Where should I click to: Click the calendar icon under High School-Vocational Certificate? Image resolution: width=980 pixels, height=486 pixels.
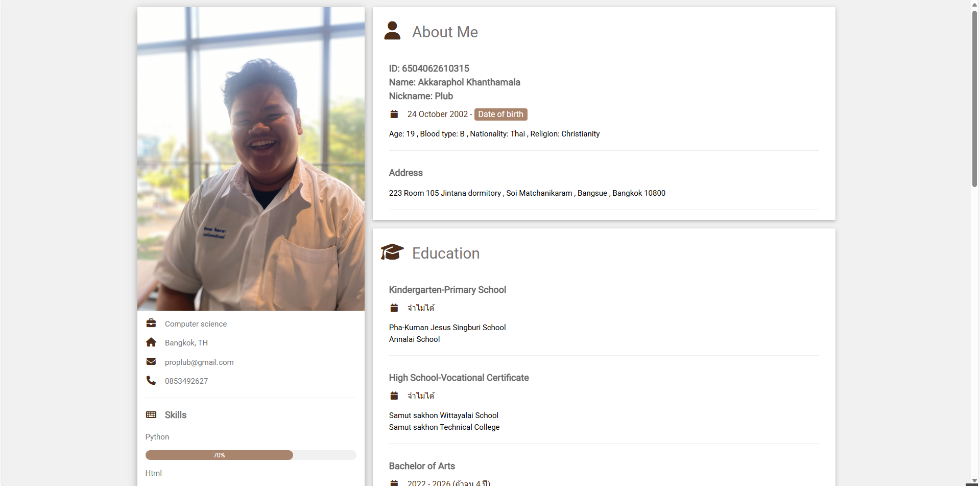pyautogui.click(x=394, y=396)
